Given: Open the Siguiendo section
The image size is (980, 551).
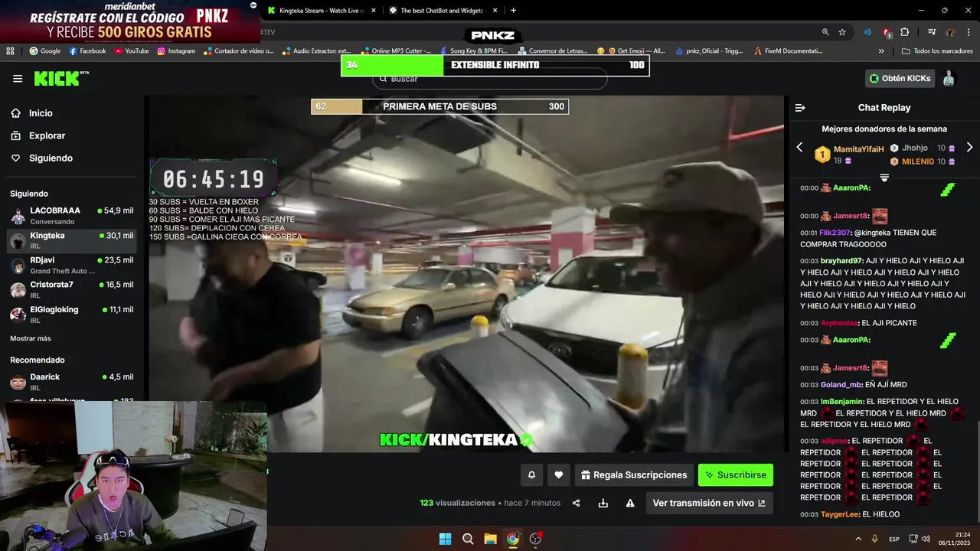Looking at the screenshot, I should [51, 158].
